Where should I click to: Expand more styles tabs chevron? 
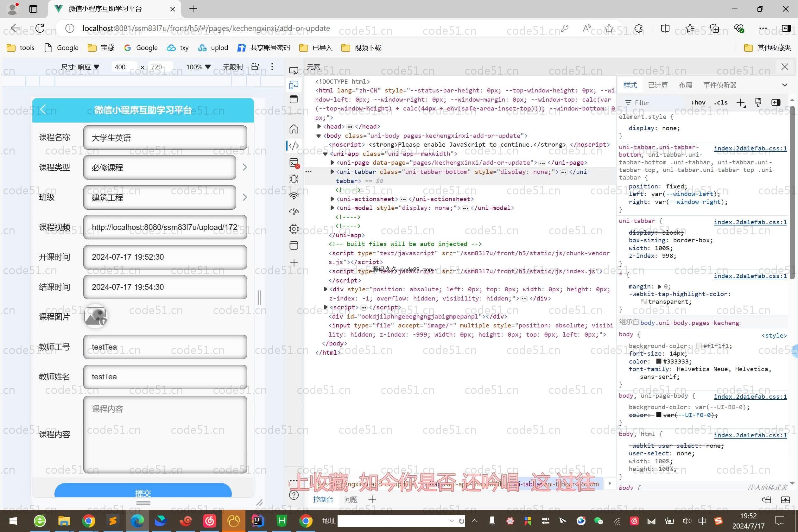click(784, 85)
